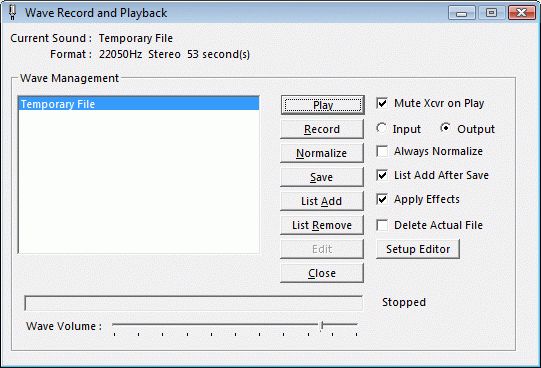Minimize the Wave Record and Playback window
Viewport: 541px width, 368px height.
pyautogui.click(x=462, y=13)
